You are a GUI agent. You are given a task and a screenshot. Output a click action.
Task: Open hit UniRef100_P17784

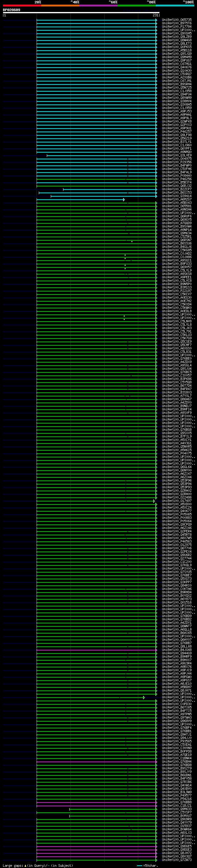(177, 26)
